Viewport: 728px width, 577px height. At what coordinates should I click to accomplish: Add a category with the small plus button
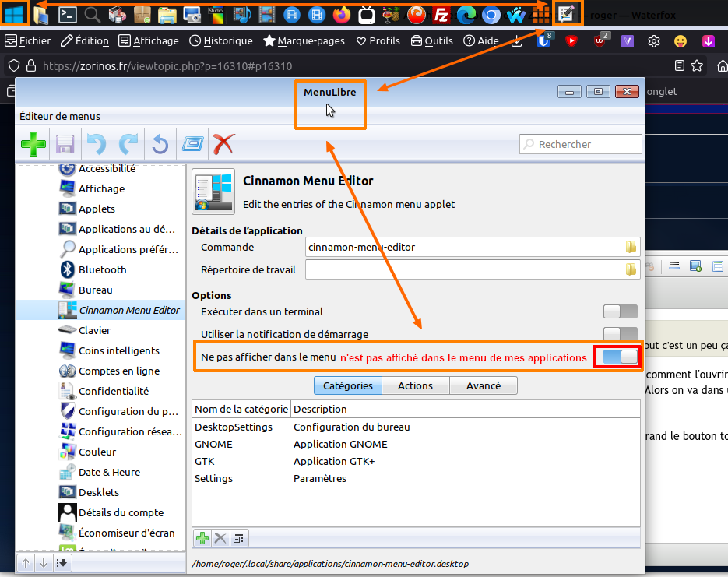tap(202, 537)
